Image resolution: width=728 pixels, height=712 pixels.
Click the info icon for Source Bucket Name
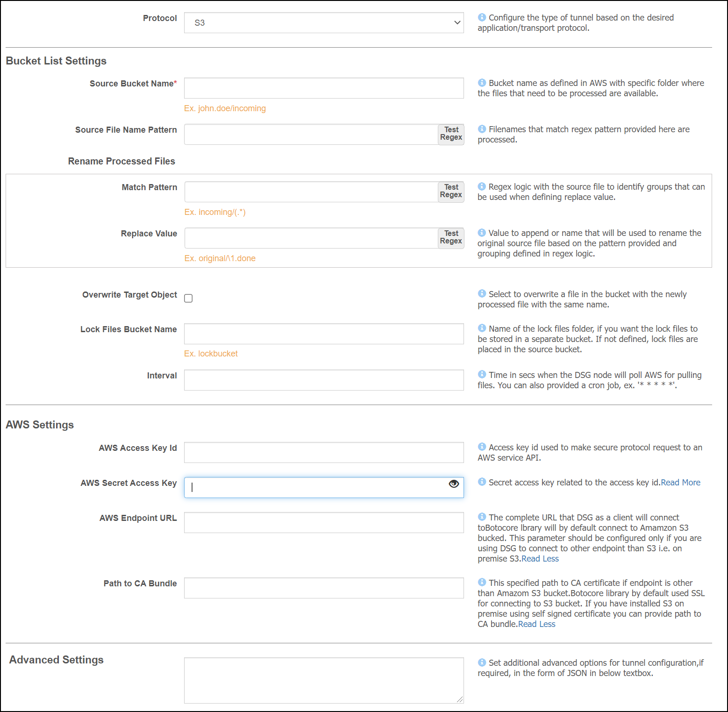[x=481, y=83]
